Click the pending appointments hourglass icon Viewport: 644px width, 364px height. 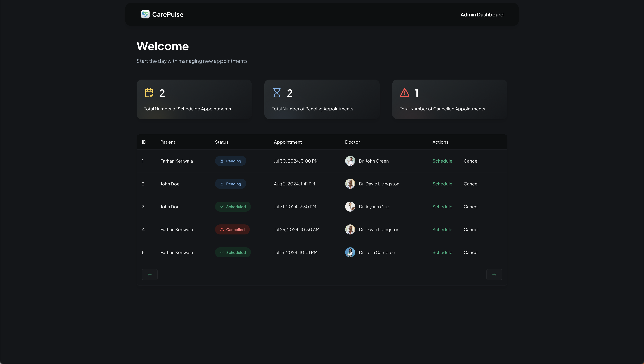tap(277, 93)
